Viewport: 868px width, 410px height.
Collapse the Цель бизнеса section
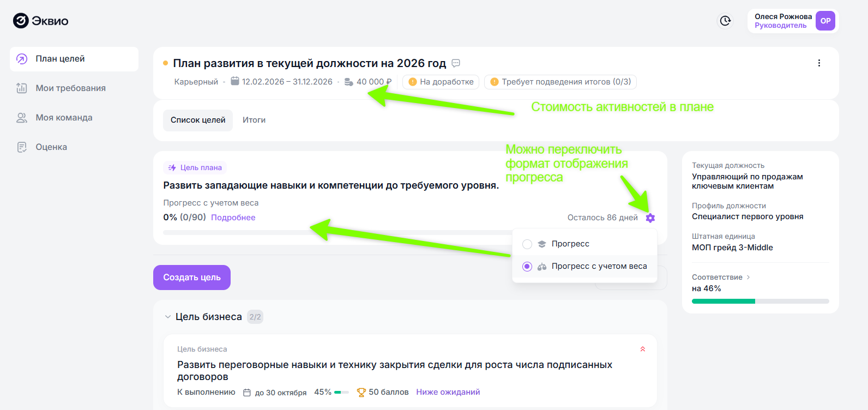[168, 317]
